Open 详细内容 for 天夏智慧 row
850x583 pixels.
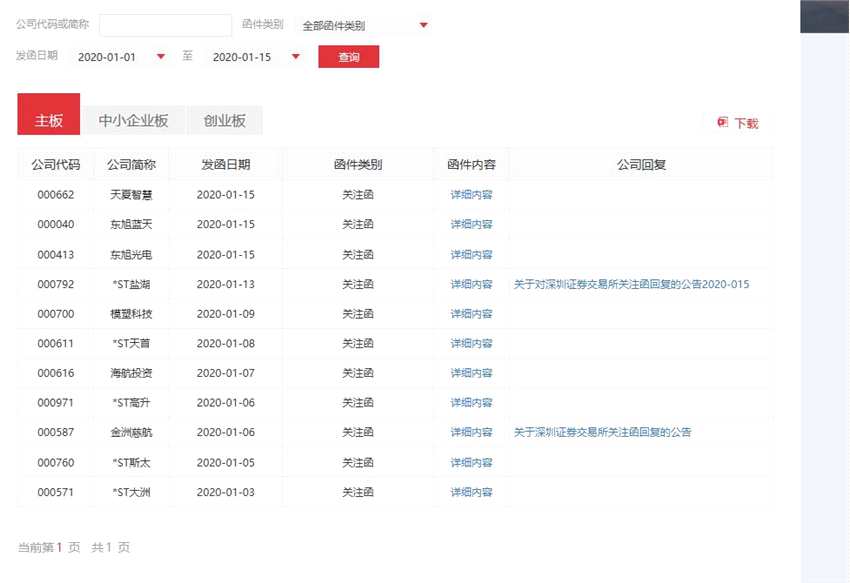coord(471,195)
